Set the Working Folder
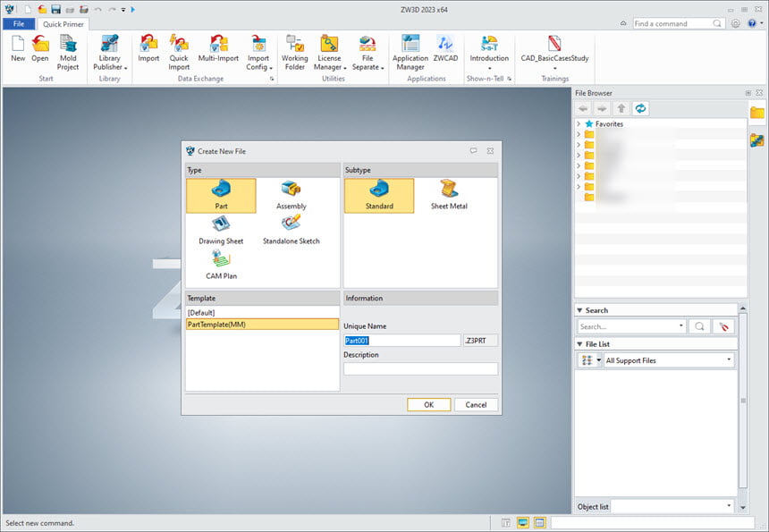The height and width of the screenshot is (532, 769). [295, 53]
